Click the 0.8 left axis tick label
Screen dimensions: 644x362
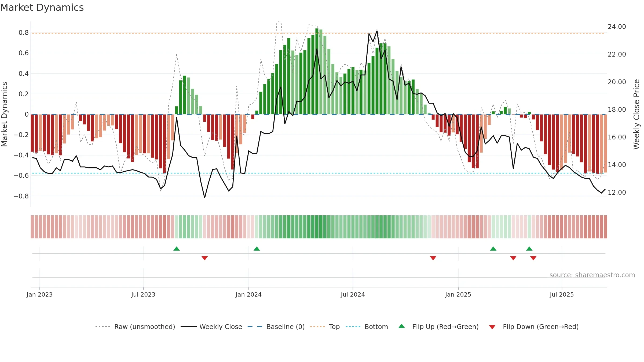tap(24, 33)
